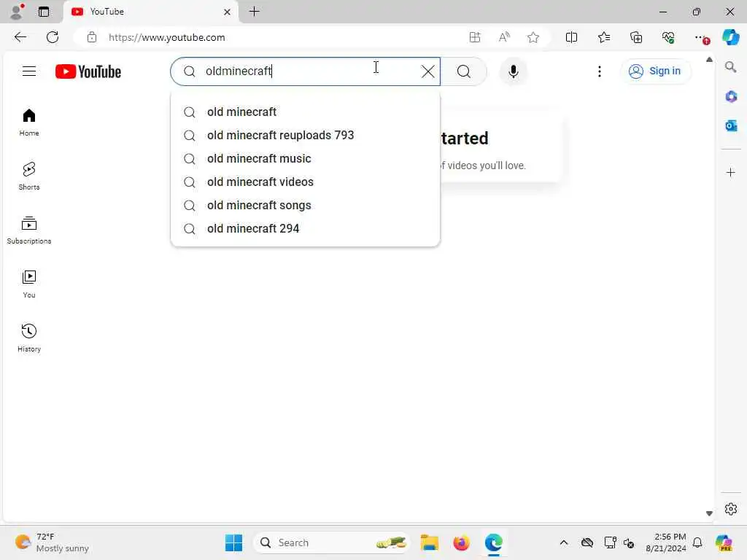Viewport: 747px width, 560px height.
Task: Open YouTube settings three-dot menu
Action: coord(600,71)
